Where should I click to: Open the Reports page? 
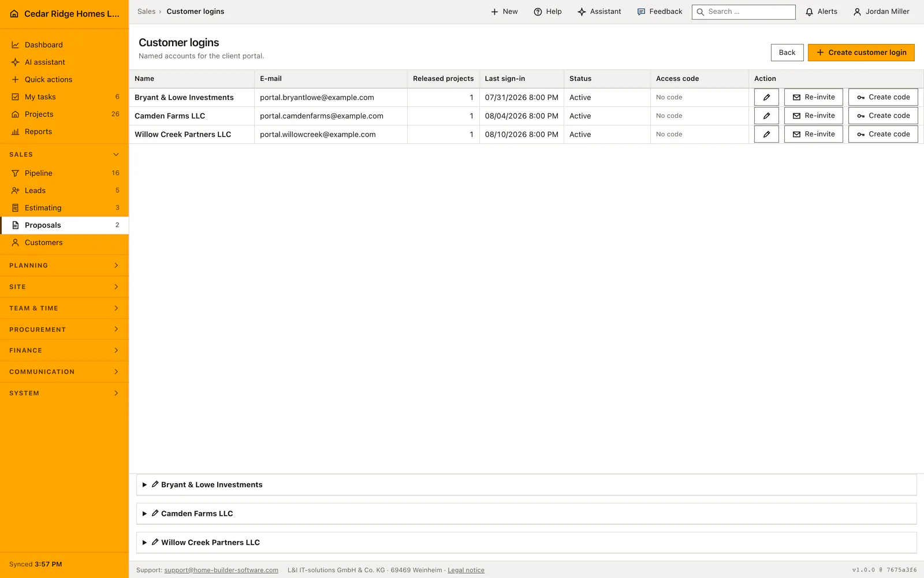tap(64, 131)
